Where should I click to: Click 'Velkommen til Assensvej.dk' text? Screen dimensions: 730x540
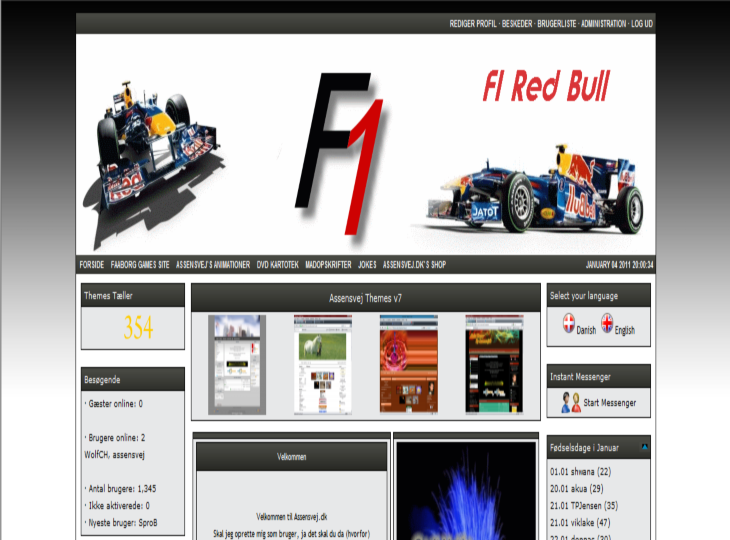coord(291,517)
